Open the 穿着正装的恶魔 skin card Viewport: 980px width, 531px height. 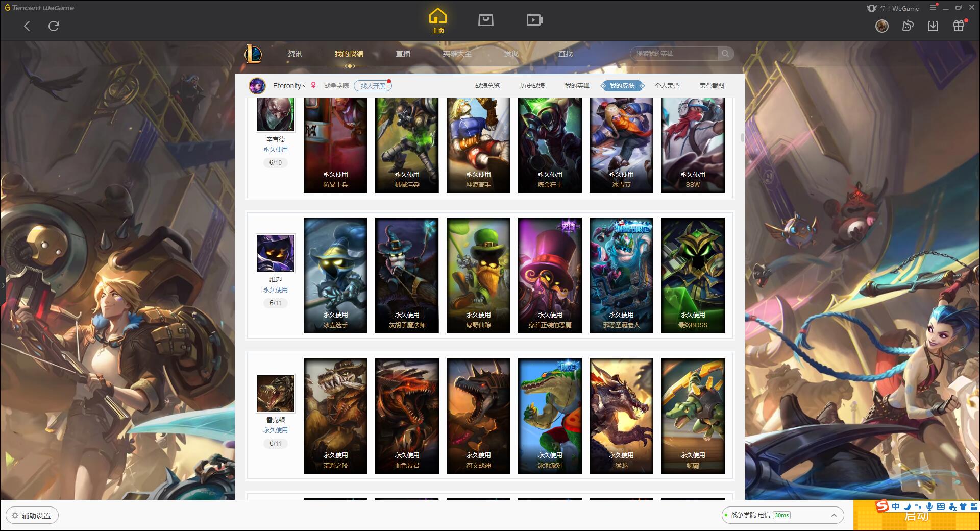550,276
